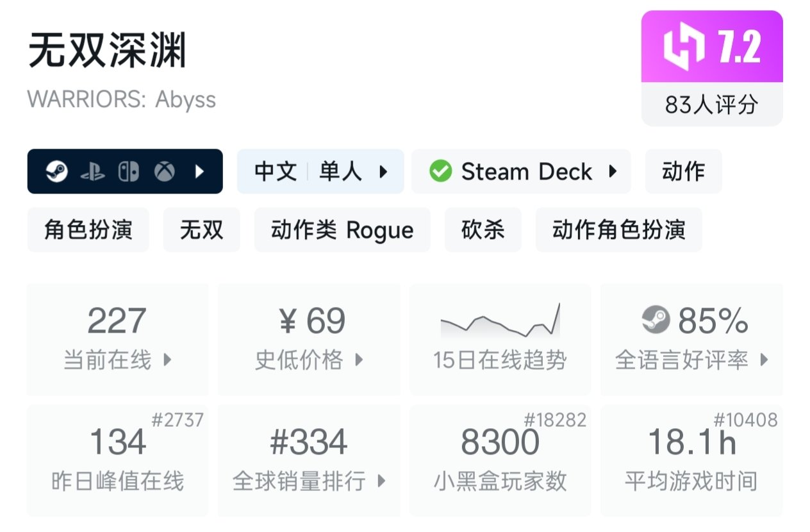810x532 pixels.
Task: Expand the platforms list arrow
Action: click(199, 172)
